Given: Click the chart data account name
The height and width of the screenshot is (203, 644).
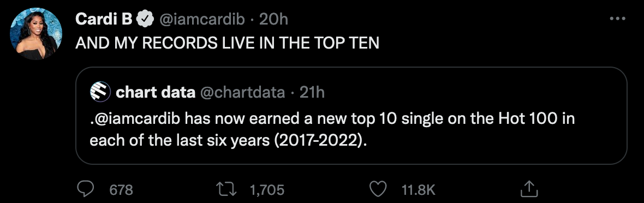Looking at the screenshot, I should click(155, 92).
